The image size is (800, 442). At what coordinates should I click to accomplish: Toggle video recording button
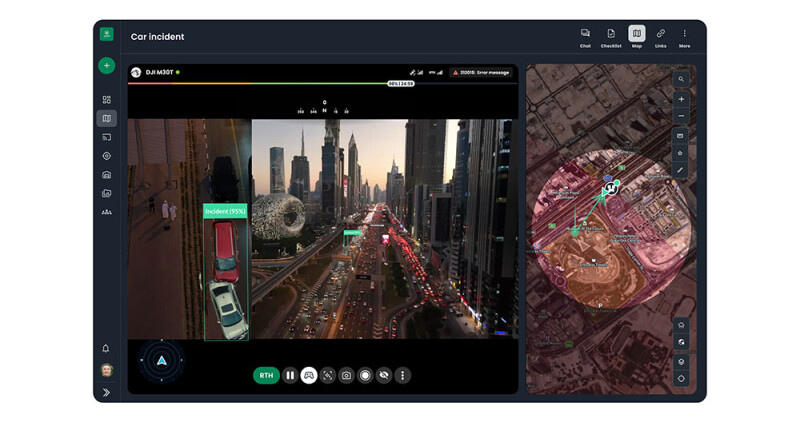365,375
